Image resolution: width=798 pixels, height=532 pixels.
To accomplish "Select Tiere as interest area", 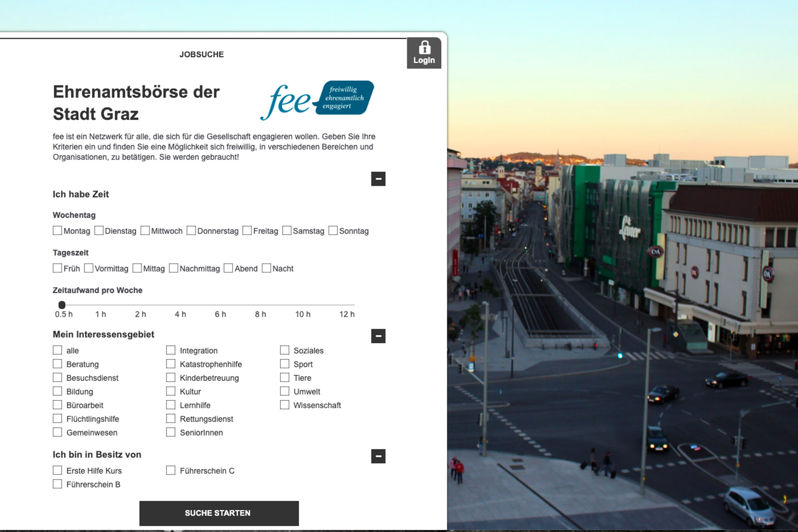I will pyautogui.click(x=284, y=378).
